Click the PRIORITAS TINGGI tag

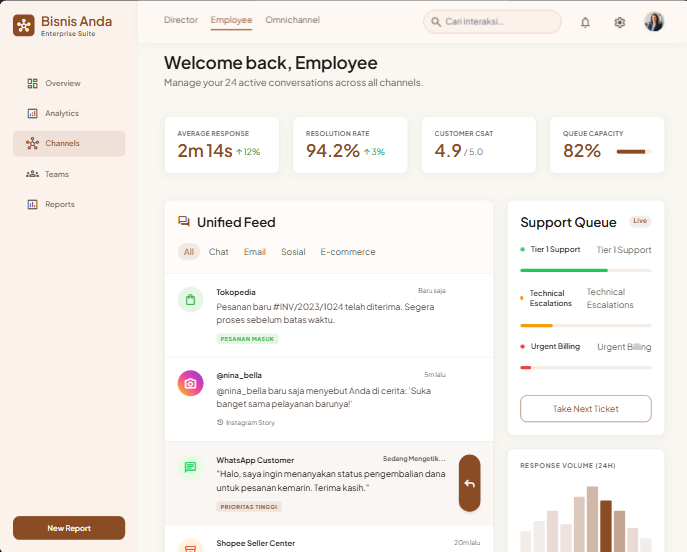point(249,506)
